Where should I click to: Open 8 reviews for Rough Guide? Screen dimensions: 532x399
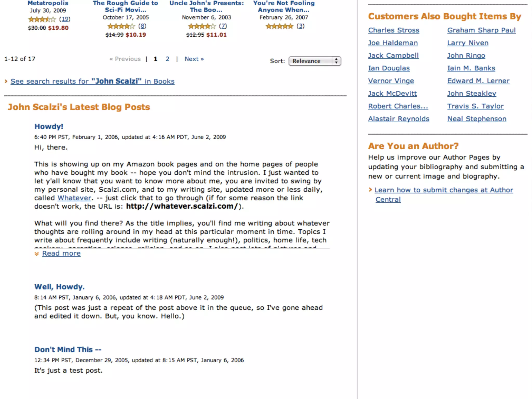click(142, 26)
